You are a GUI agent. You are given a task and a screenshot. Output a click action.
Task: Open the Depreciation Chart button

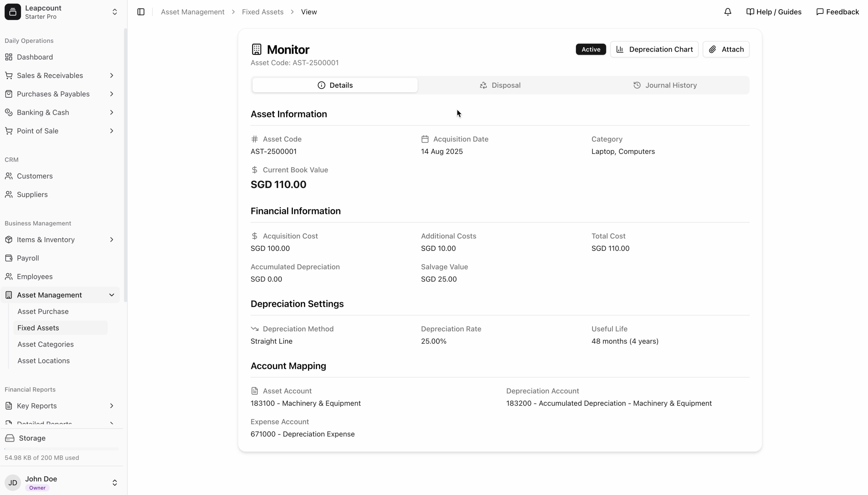coord(654,49)
